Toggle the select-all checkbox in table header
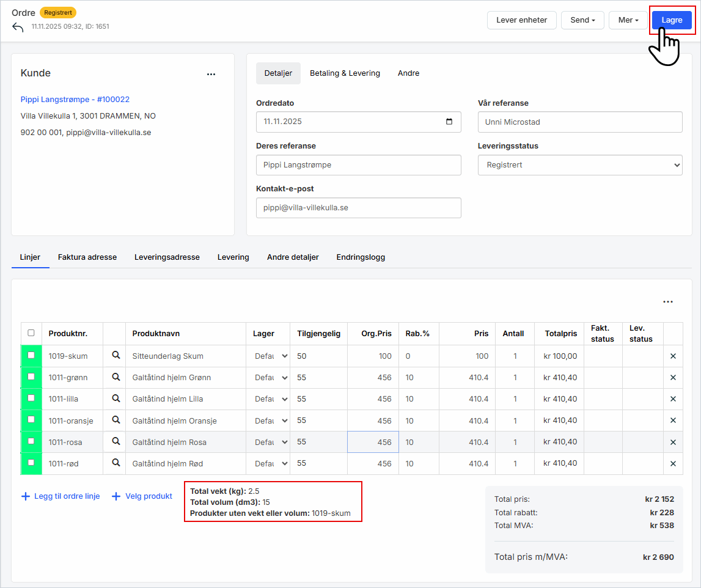Viewport: 701px width, 588px height. (x=31, y=333)
